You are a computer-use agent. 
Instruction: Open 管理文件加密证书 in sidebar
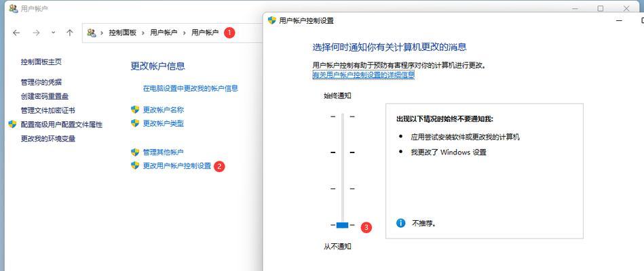click(x=48, y=110)
